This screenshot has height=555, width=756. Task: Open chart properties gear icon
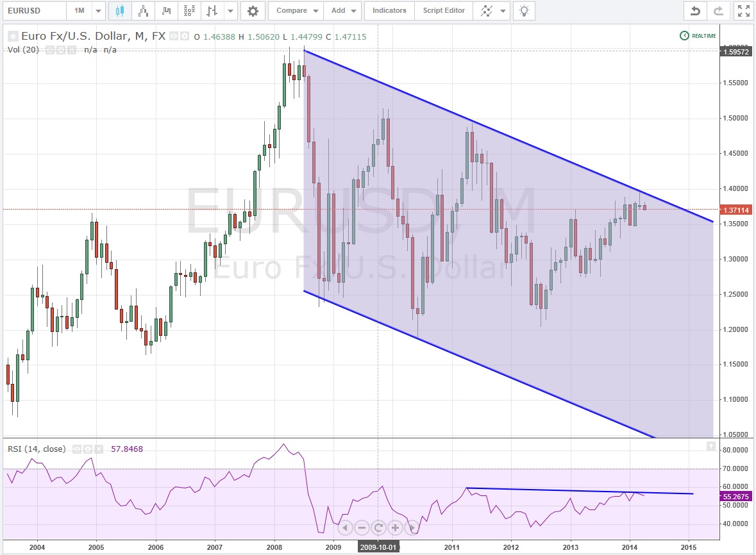[253, 11]
